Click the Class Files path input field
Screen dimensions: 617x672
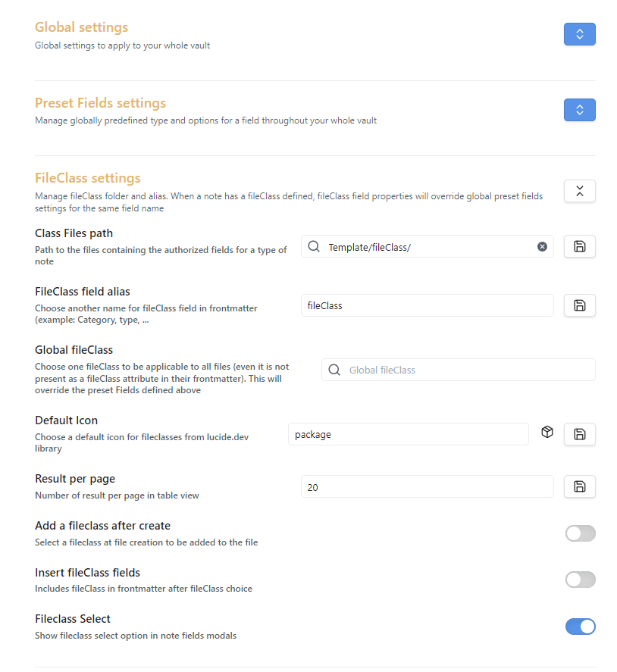(428, 246)
